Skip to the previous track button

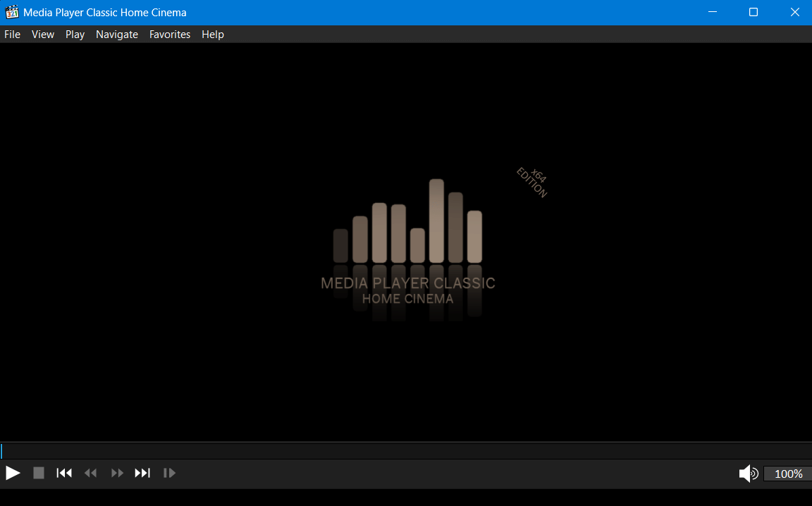64,473
